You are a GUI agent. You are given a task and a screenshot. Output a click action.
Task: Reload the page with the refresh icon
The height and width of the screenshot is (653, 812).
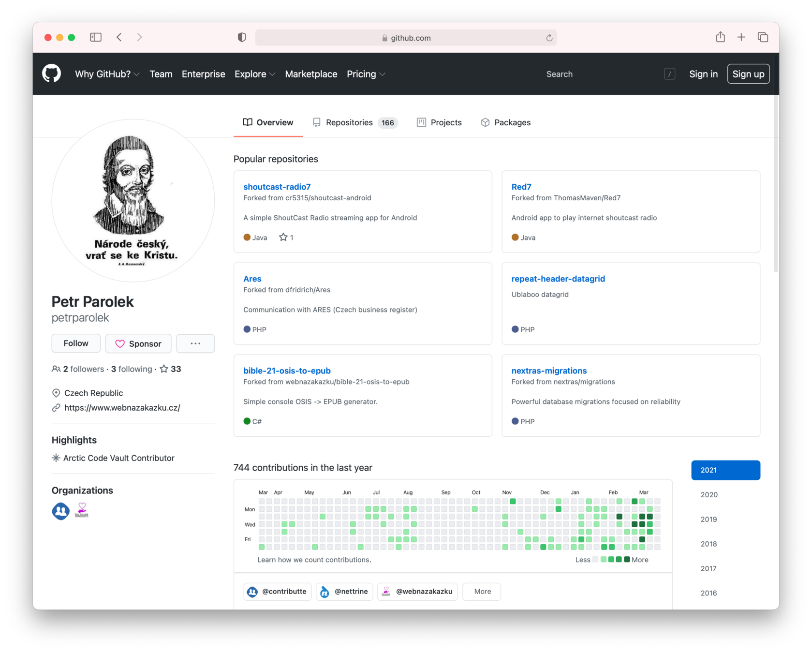[549, 38]
